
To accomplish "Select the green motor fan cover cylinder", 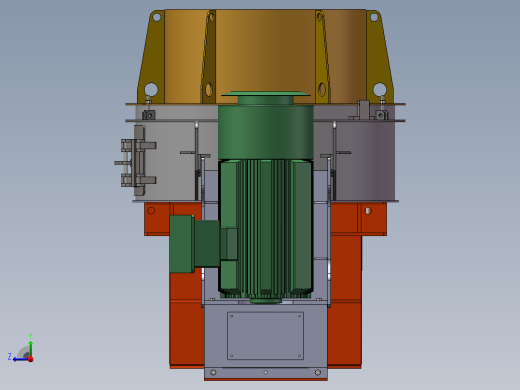I will point(266,132).
